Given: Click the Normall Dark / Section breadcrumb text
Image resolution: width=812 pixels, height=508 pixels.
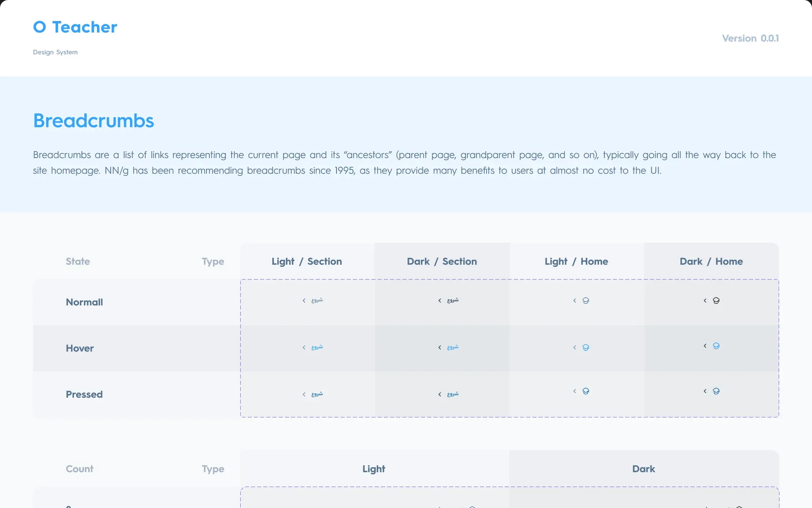Looking at the screenshot, I should point(453,300).
